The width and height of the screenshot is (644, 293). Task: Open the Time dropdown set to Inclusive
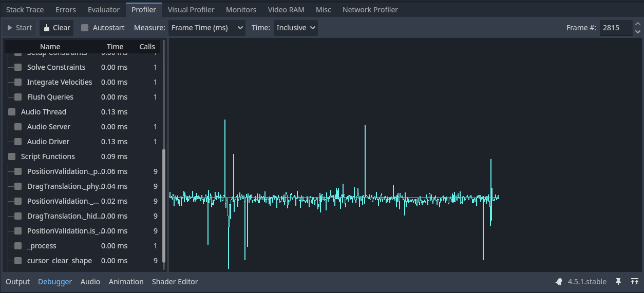point(295,28)
